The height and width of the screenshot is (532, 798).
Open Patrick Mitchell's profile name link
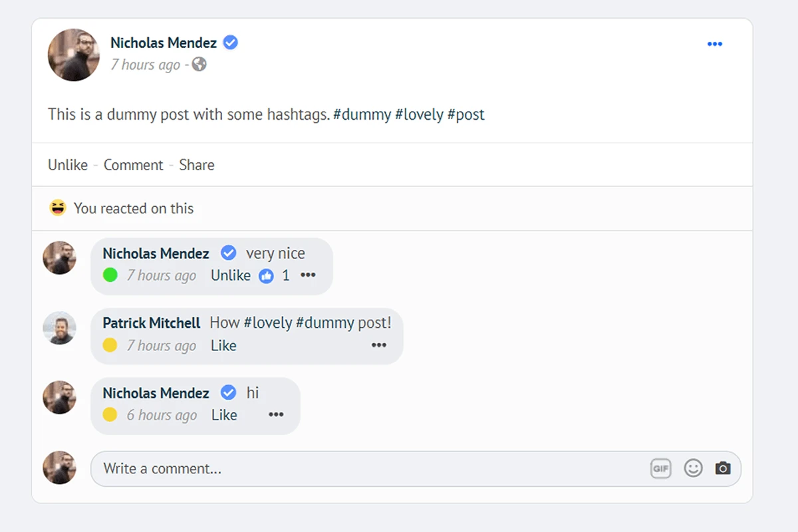151,323
